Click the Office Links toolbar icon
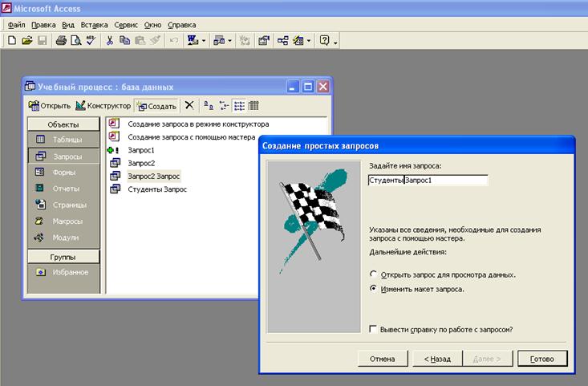588x386 pixels. tap(193, 40)
